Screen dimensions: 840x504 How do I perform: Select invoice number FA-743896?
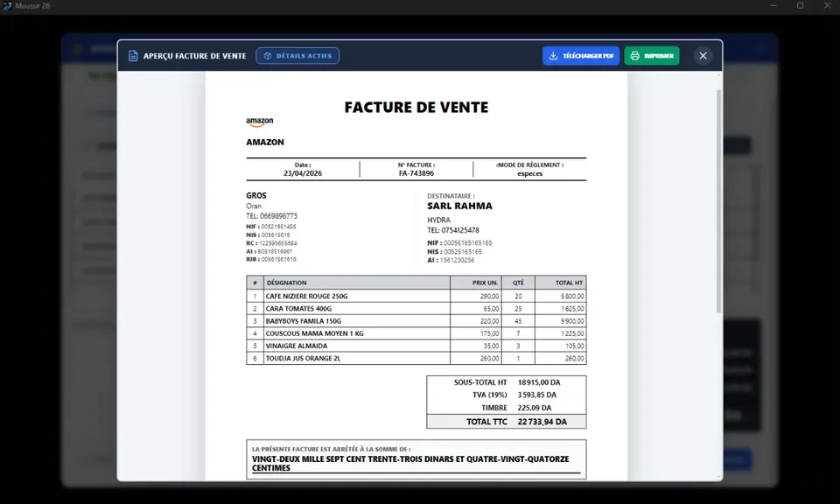pos(416,173)
